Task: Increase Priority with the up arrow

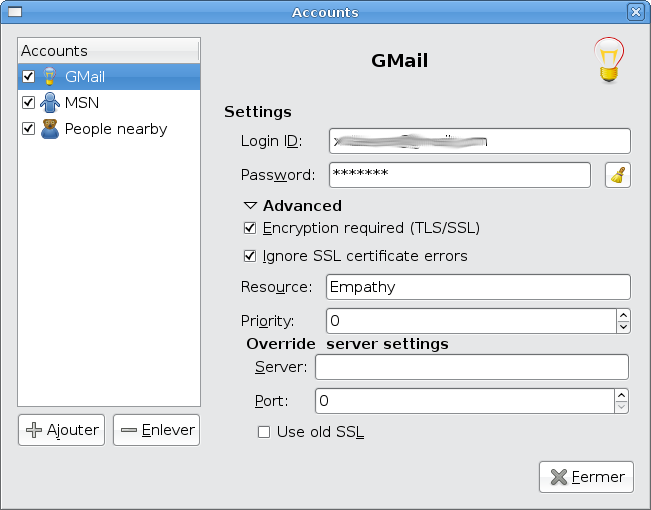Action: (x=623, y=315)
